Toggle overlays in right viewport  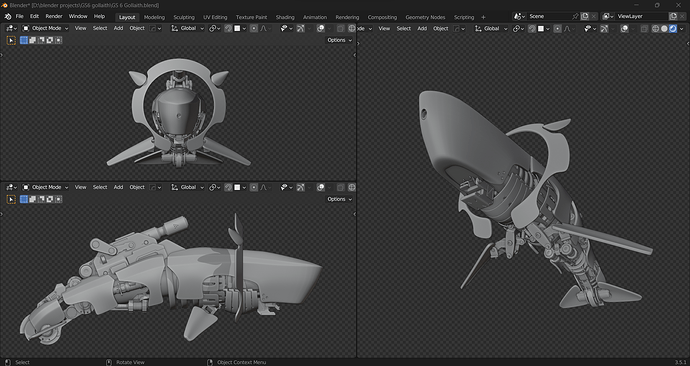pos(625,29)
